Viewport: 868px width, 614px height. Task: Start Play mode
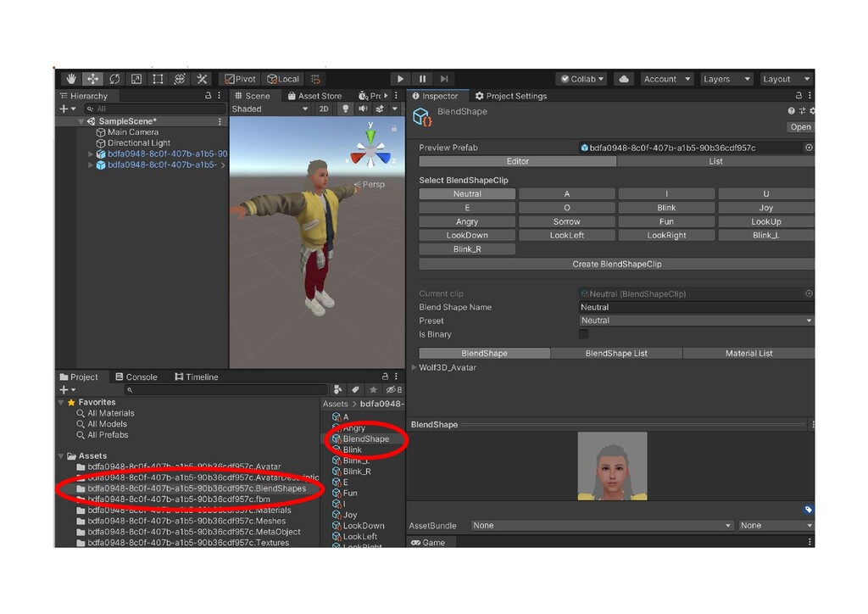point(400,79)
